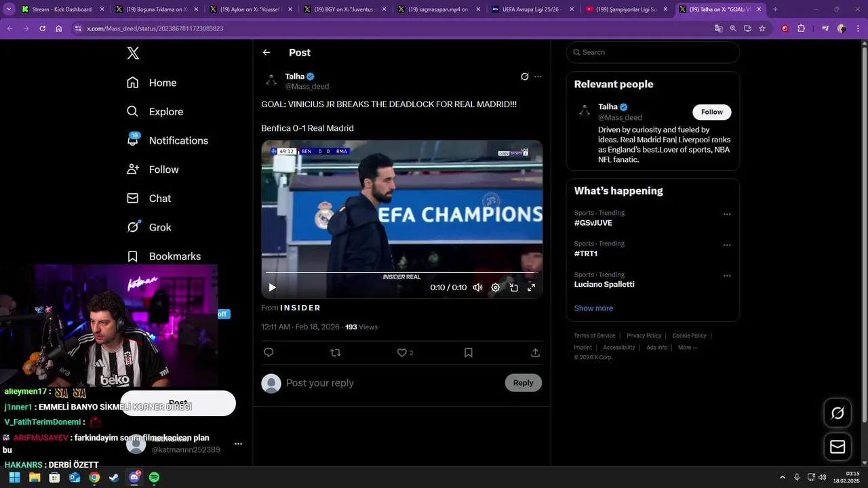
Task: Switch to Şampiyonlar Ligi YouTube tab
Action: coord(626,9)
